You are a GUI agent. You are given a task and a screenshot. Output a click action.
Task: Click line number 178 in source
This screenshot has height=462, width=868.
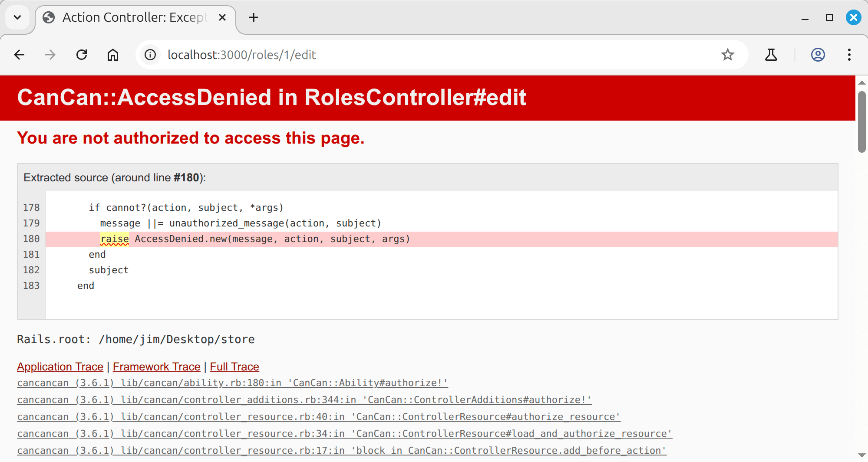point(31,208)
